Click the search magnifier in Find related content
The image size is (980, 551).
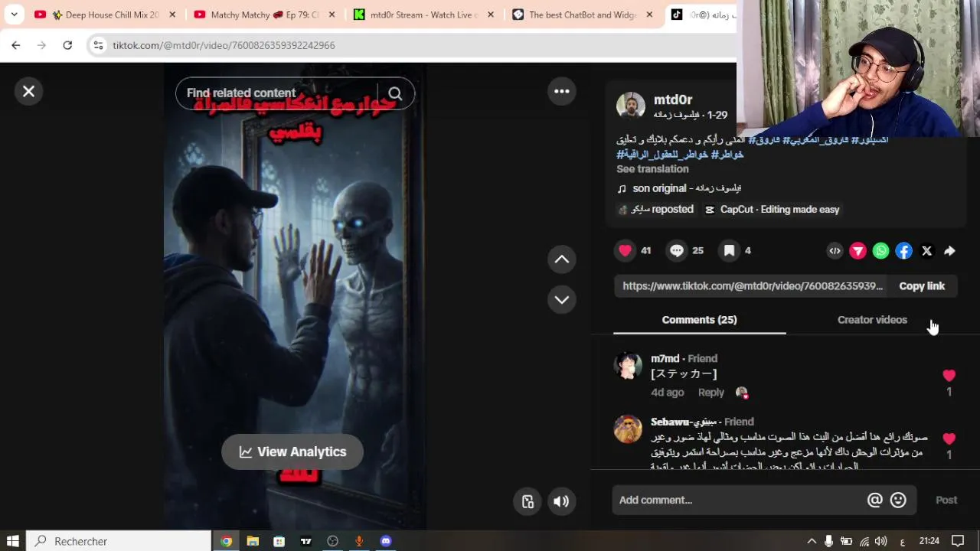click(x=395, y=93)
